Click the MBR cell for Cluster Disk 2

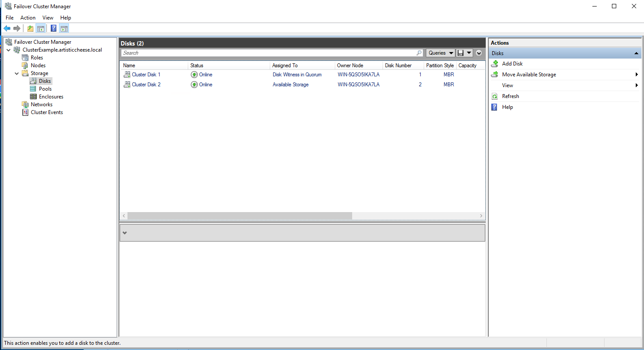(x=448, y=85)
